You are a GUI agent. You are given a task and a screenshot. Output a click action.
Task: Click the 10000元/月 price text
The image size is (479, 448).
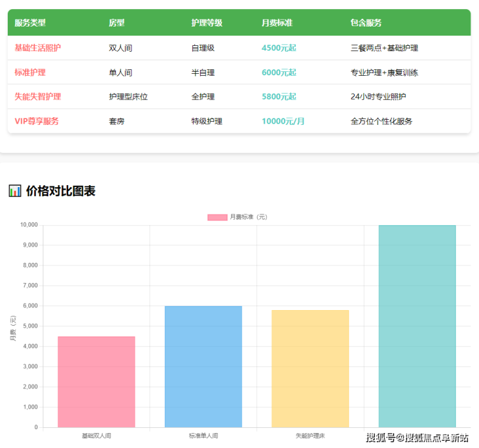[283, 121]
